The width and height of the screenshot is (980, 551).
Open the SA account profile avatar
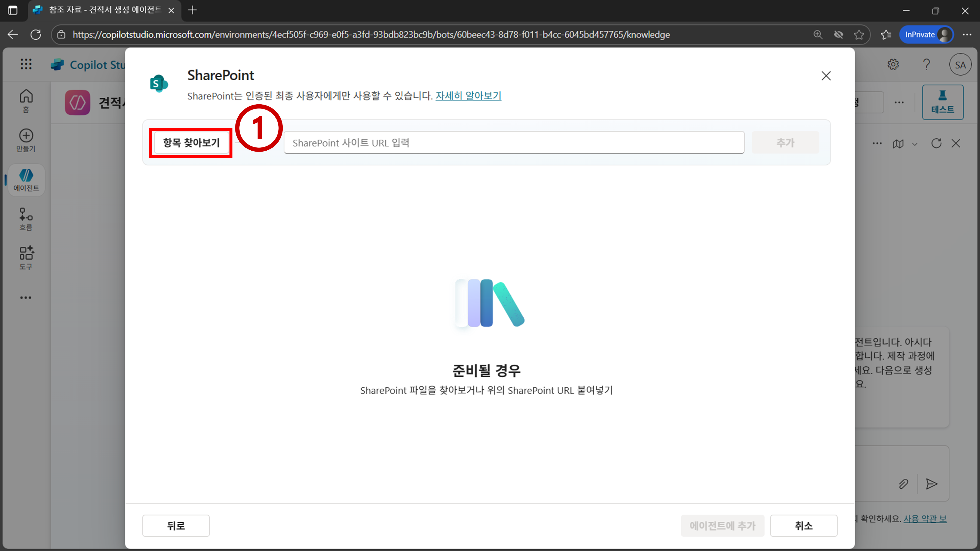click(960, 65)
